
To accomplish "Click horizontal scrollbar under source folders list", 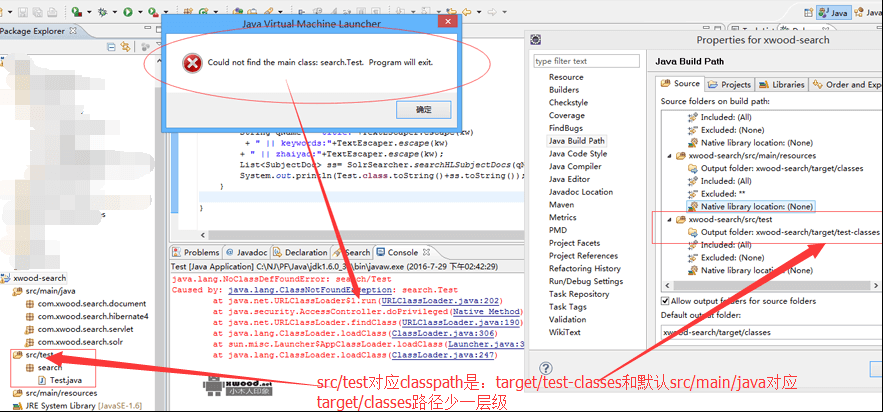I will pyautogui.click(x=771, y=286).
